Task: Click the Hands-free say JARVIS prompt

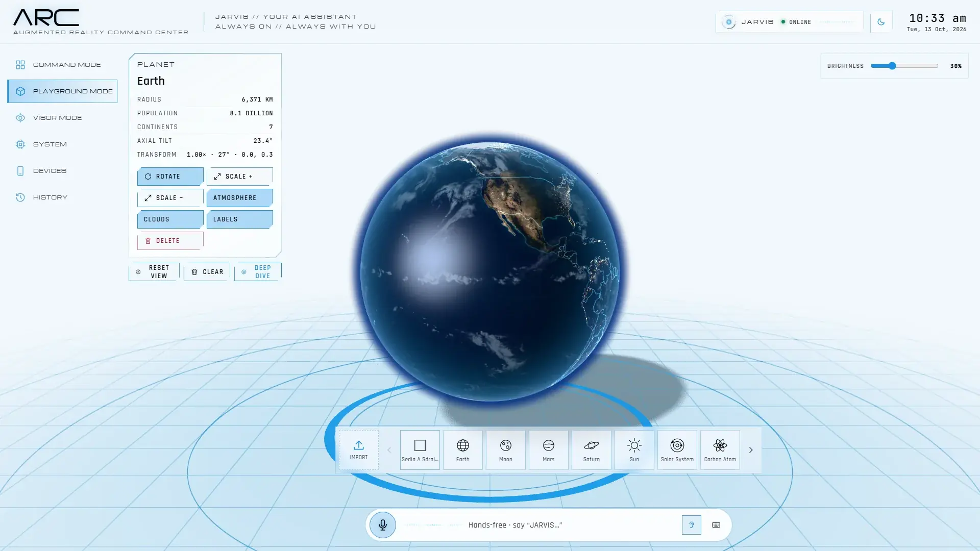Action: 515,524
